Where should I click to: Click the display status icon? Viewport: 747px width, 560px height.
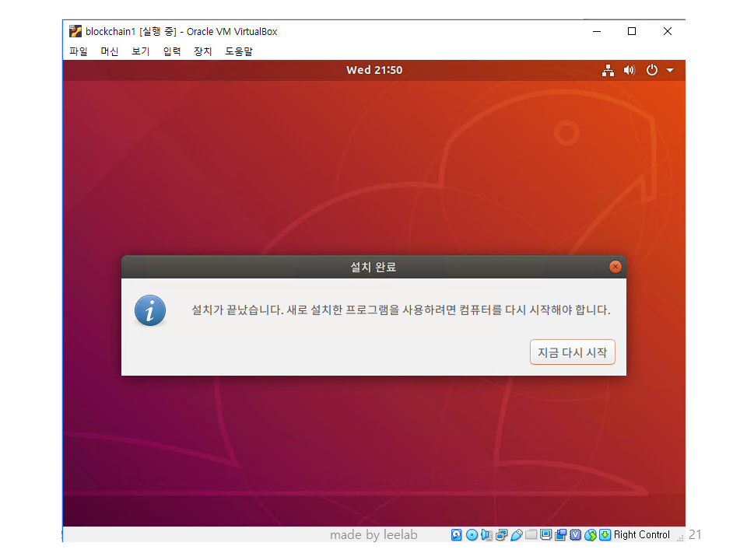[x=546, y=534]
